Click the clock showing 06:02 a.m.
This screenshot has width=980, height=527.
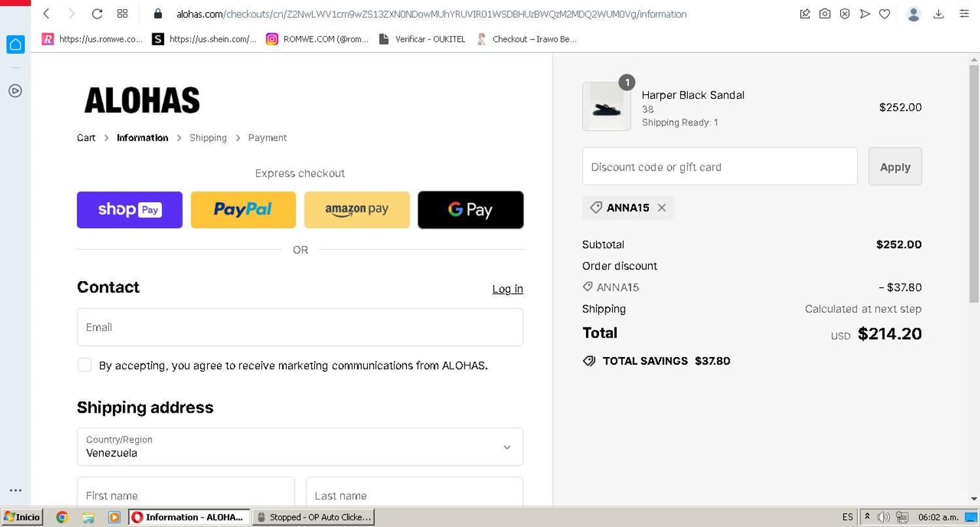[x=938, y=517]
